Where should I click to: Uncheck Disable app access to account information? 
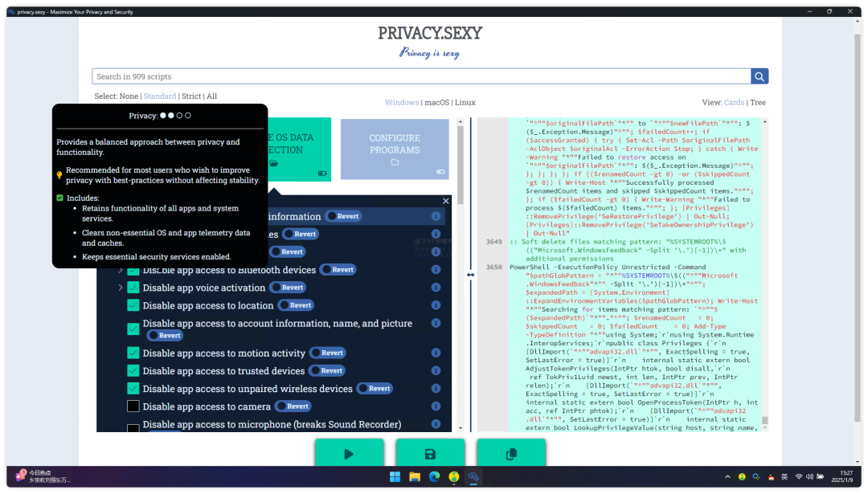coord(133,329)
